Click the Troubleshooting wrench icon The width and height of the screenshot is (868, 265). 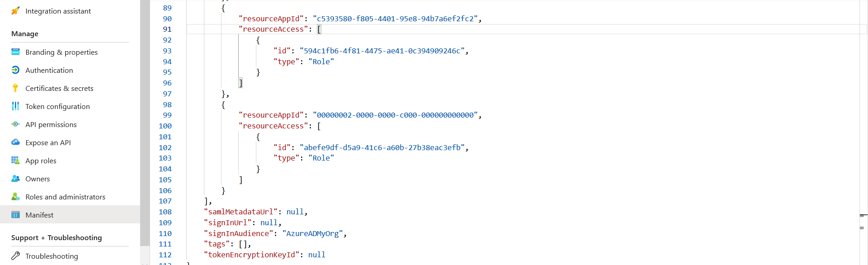pos(15,256)
